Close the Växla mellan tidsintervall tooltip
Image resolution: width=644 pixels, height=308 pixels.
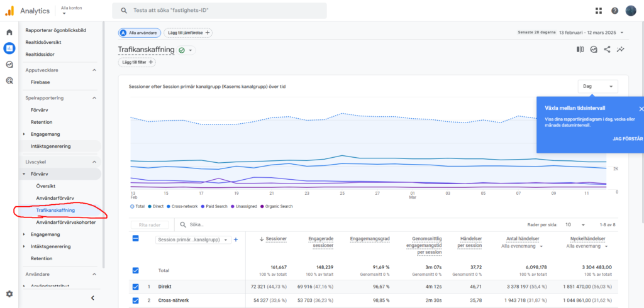pyautogui.click(x=641, y=109)
